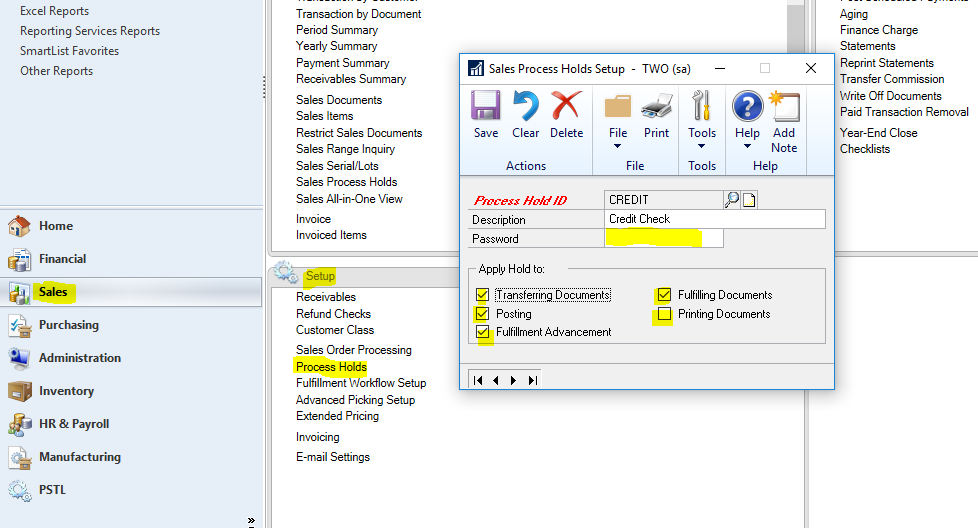
Task: Click the Password field
Action: tap(664, 238)
